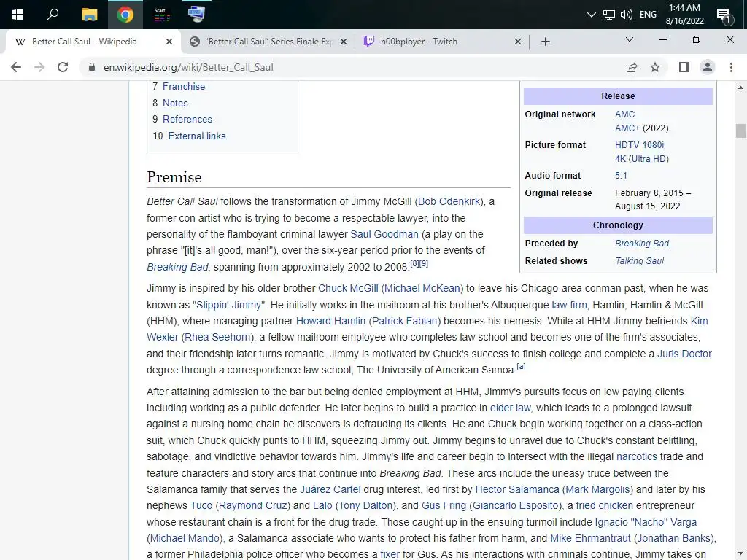Open the HDTV 1080i link
747x560 pixels.
[x=639, y=145]
